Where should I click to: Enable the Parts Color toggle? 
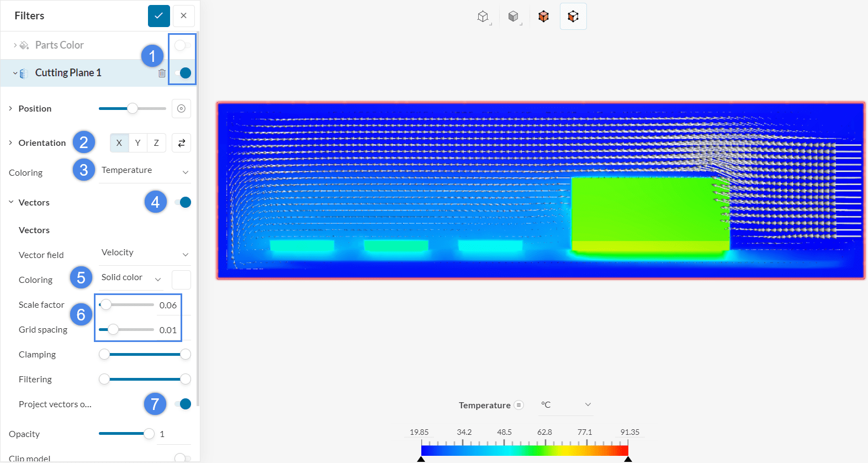(x=182, y=45)
